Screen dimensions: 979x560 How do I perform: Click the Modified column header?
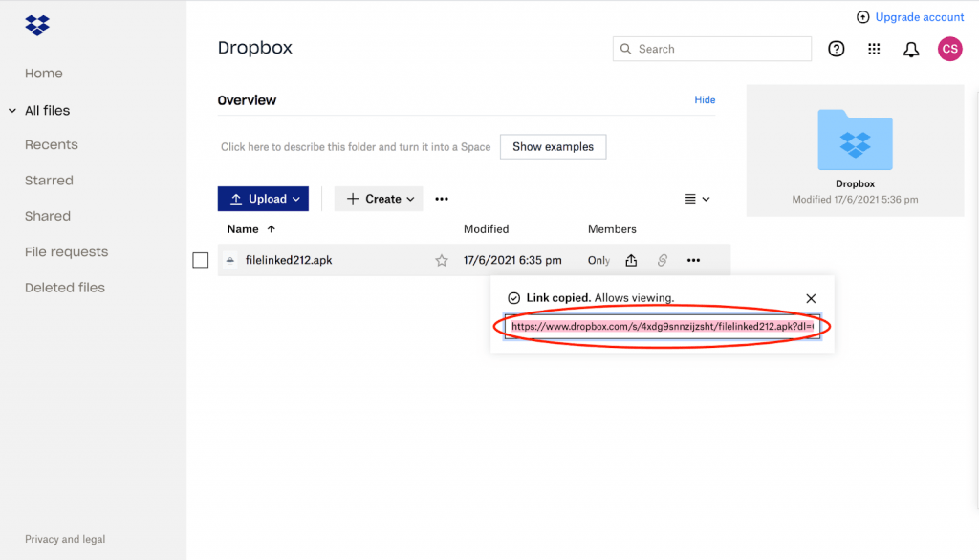point(486,229)
